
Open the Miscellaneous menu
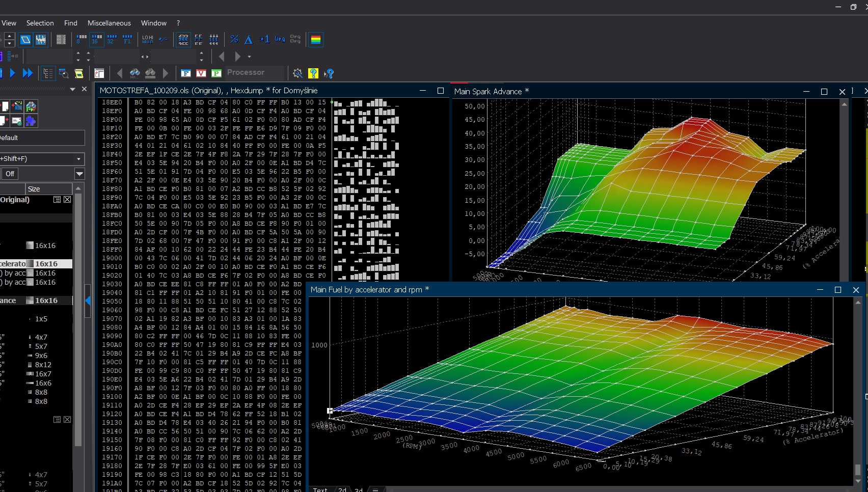(x=109, y=23)
